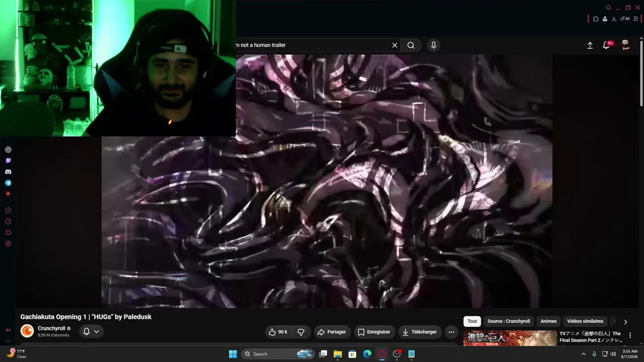Open Telegram in the Opera sidebar
This screenshot has height=362, width=644.
(x=8, y=183)
